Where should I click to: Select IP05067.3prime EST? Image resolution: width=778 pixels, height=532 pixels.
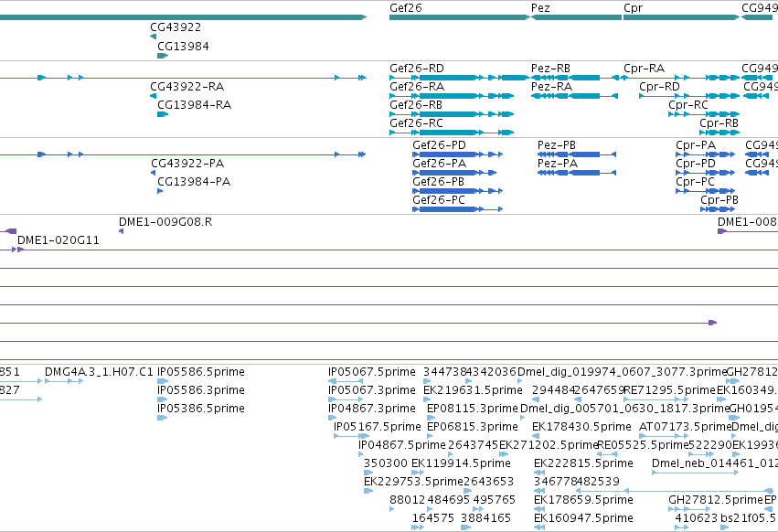pos(346,399)
